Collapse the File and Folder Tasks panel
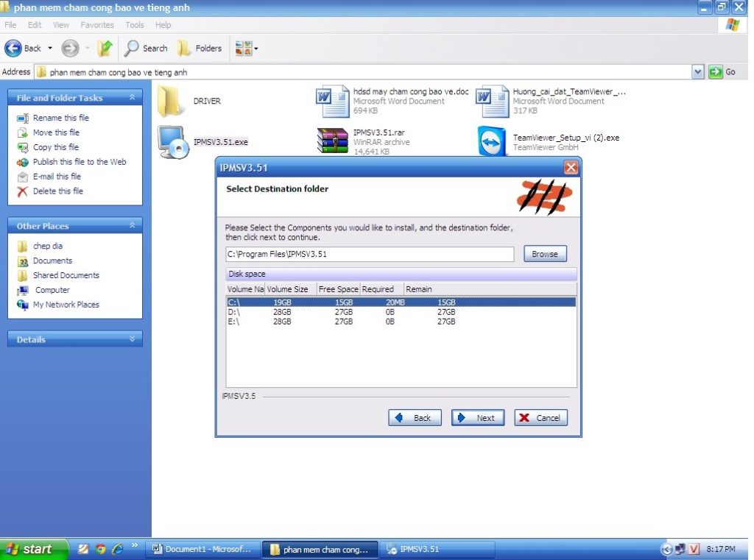 click(x=133, y=98)
